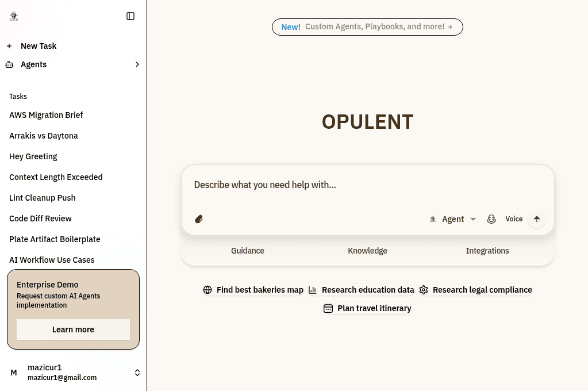588x391 pixels.
Task: Click the Learn more button
Action: (73, 329)
